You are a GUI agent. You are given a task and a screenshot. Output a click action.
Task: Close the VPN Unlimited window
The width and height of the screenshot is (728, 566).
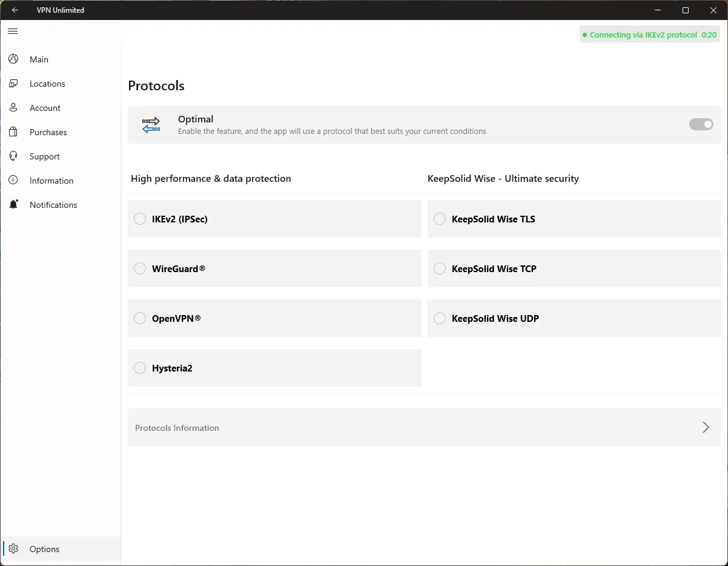point(713,10)
